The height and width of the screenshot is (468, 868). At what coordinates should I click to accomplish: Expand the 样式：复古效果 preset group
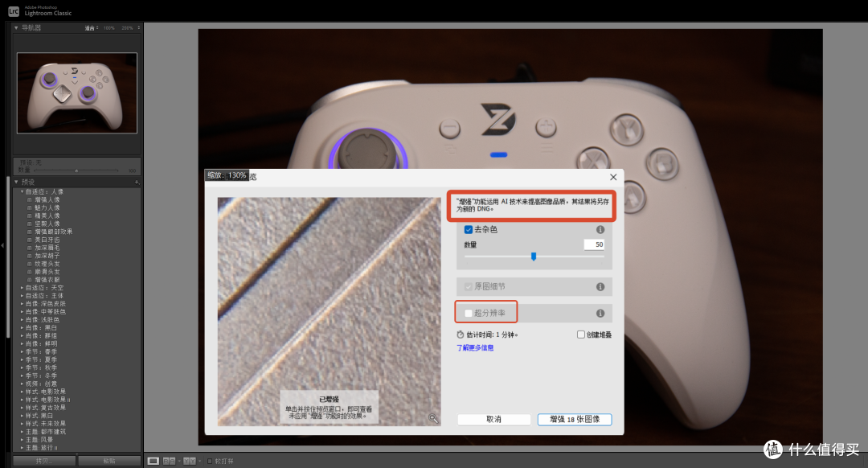pyautogui.click(x=23, y=408)
